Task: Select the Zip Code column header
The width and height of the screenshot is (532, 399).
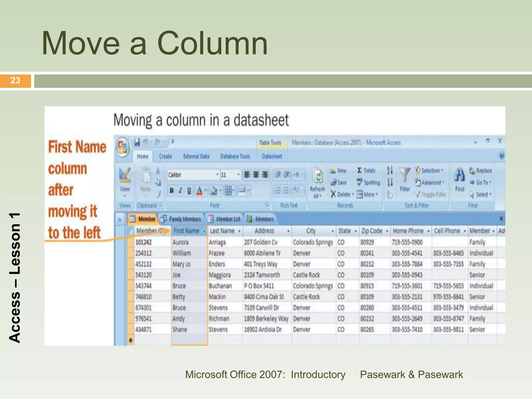Action: pos(375,231)
